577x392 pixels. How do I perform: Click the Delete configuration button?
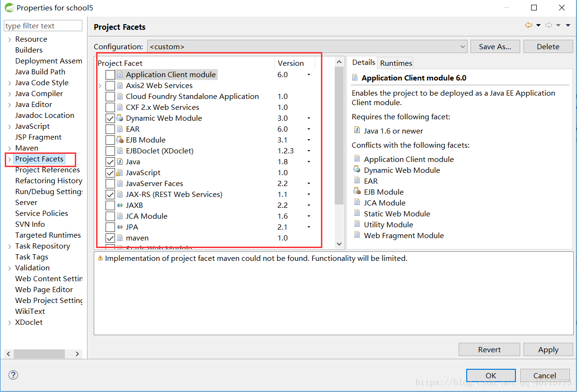coord(548,46)
